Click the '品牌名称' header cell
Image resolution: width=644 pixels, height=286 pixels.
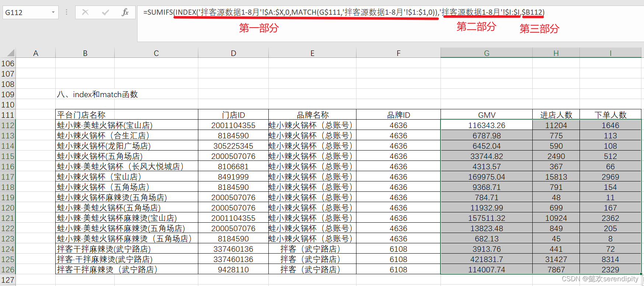pos(312,115)
